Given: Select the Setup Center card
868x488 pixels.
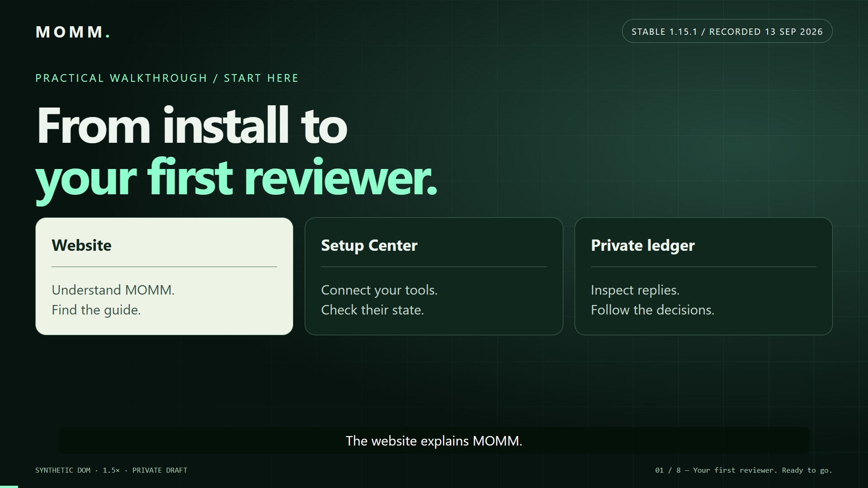Looking at the screenshot, I should pos(434,276).
